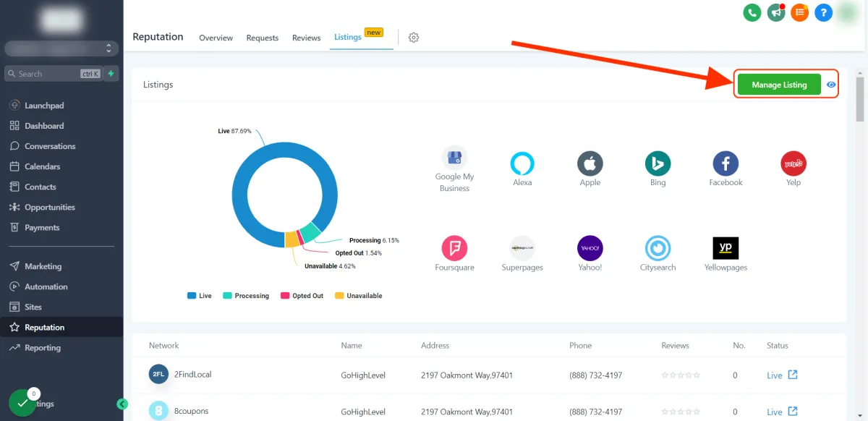Switch to the Overview tab
The height and width of the screenshot is (421, 868).
(216, 38)
